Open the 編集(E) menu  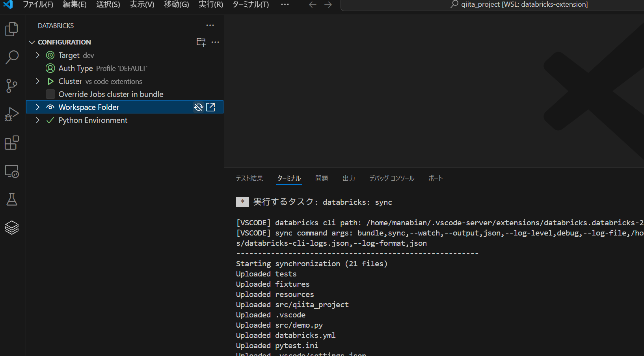click(74, 5)
